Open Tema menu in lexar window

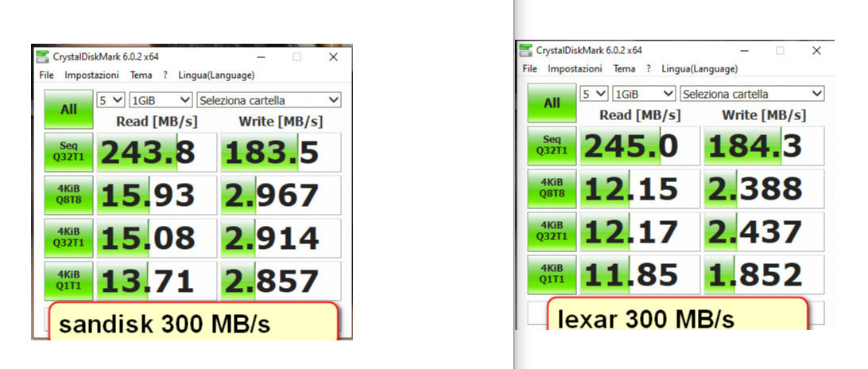[x=625, y=68]
